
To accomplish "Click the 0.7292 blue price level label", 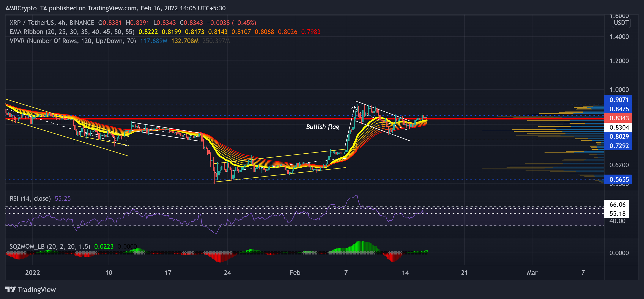I will pyautogui.click(x=618, y=146).
